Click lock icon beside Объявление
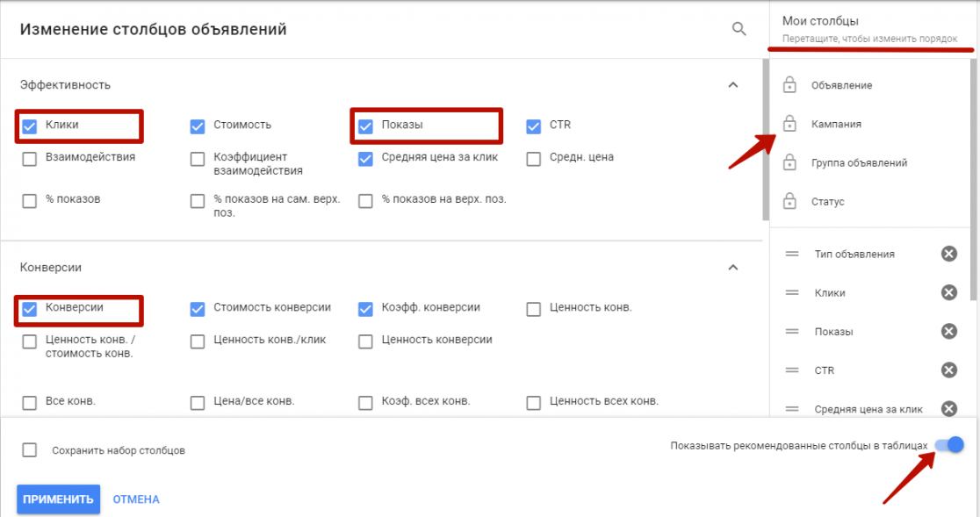Viewport: 980px width, 517px height. click(x=789, y=84)
